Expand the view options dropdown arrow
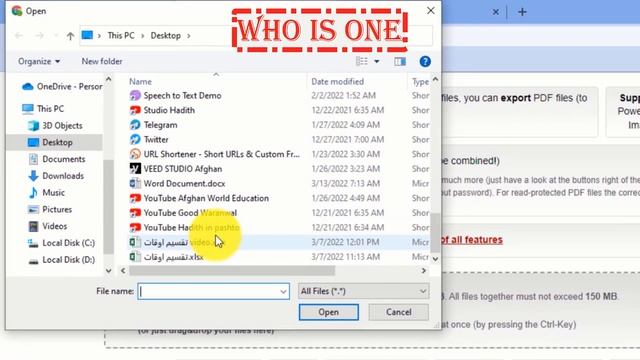Viewport: 640px width, 360px height. point(377,62)
